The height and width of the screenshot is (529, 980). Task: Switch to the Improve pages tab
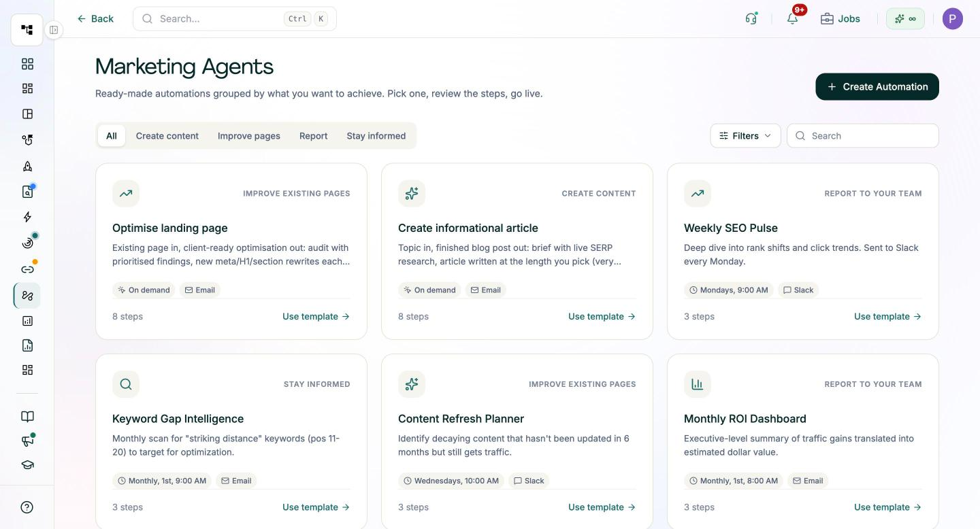point(249,136)
